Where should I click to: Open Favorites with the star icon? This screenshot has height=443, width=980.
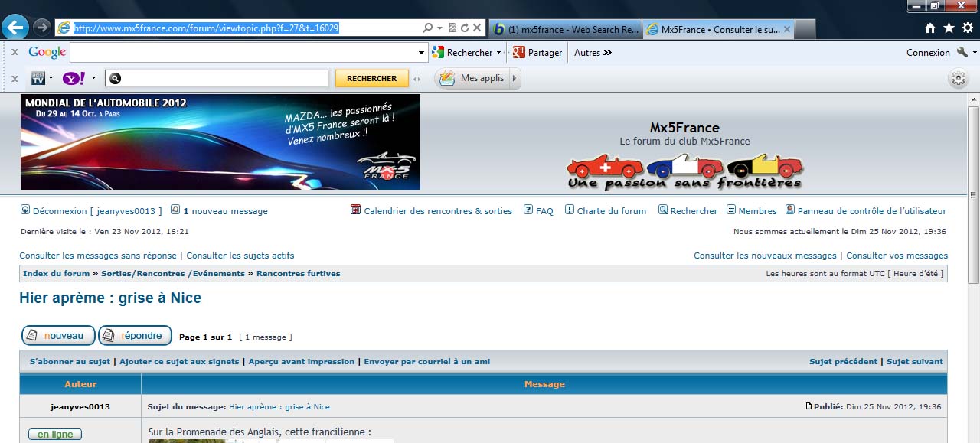pos(949,28)
